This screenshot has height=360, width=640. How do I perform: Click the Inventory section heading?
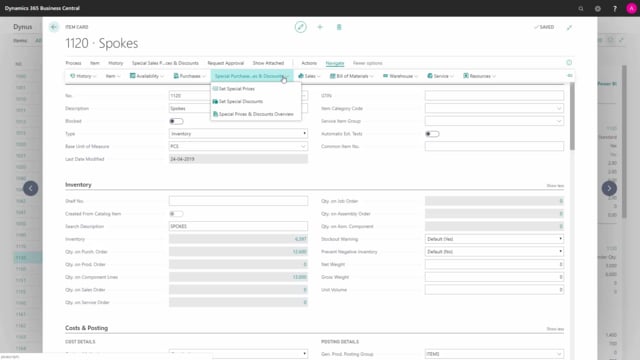[x=78, y=184]
